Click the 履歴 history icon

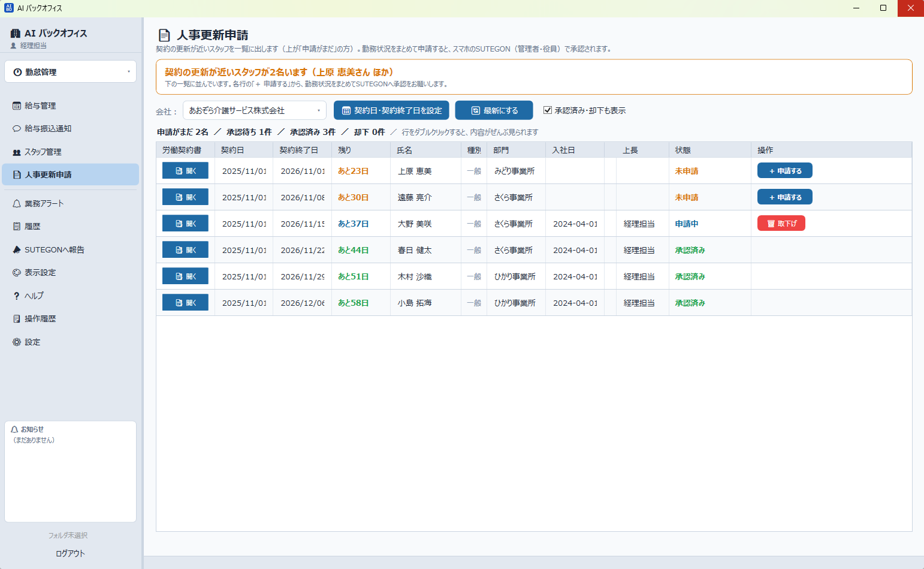[17, 227]
